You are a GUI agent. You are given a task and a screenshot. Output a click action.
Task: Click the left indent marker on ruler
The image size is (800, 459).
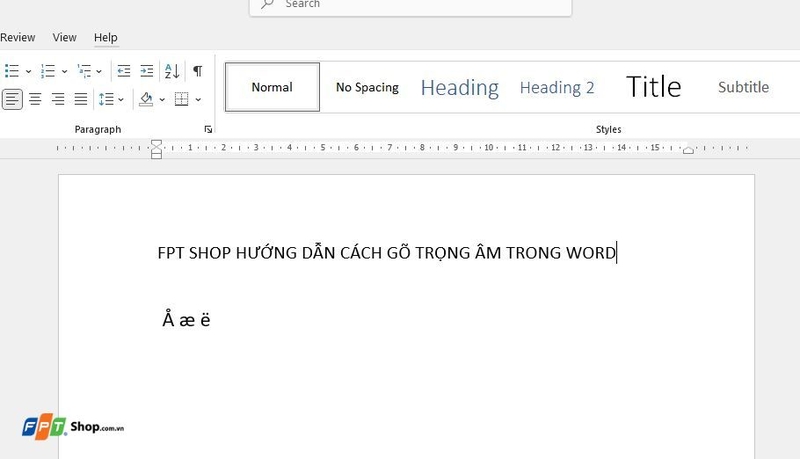(156, 149)
